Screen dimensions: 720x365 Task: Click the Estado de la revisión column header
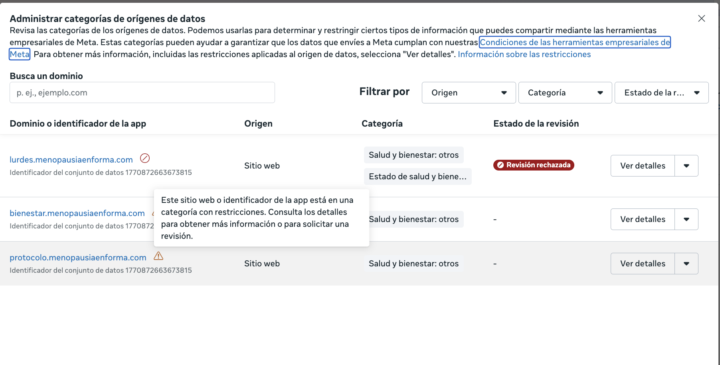pos(536,124)
